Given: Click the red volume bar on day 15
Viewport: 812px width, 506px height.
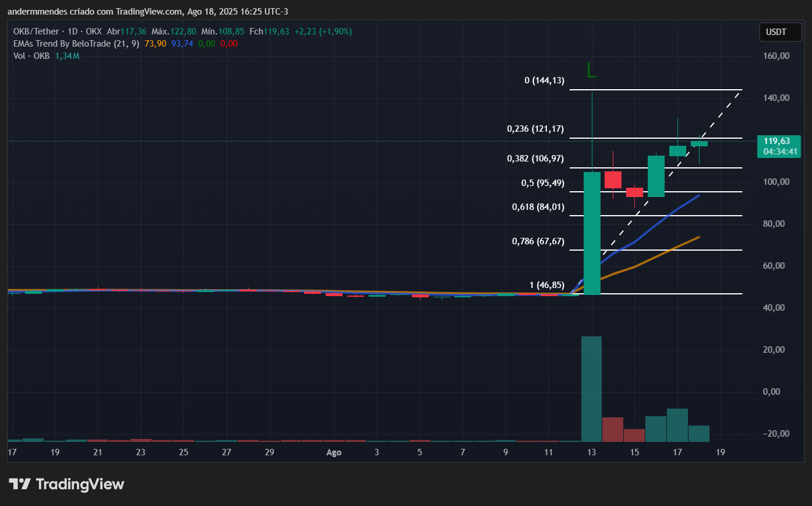Looking at the screenshot, I should (x=634, y=435).
